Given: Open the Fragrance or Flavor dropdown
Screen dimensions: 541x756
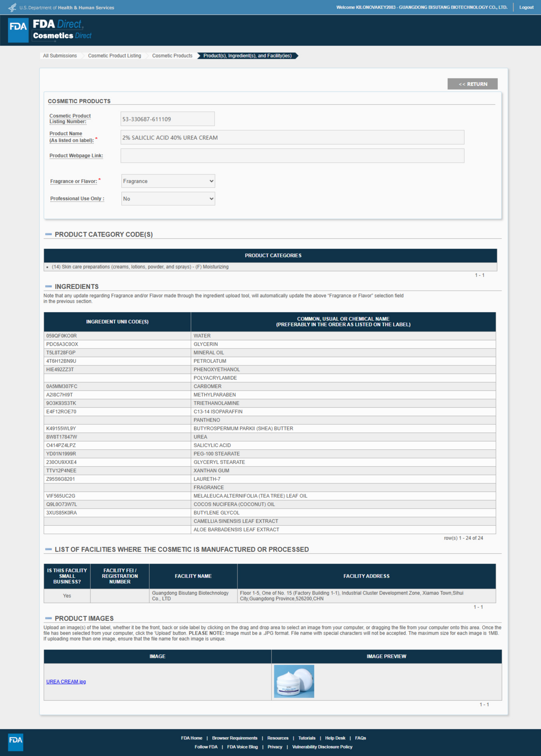Looking at the screenshot, I should (168, 181).
